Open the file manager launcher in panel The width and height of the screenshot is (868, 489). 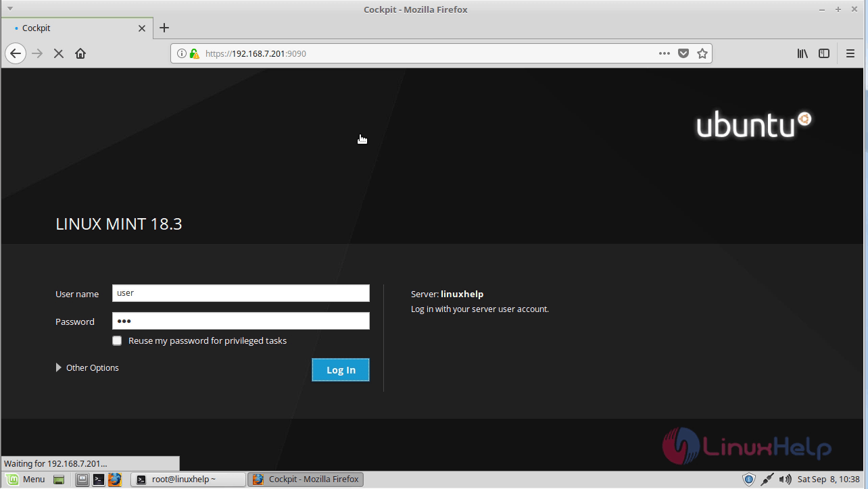82,480
